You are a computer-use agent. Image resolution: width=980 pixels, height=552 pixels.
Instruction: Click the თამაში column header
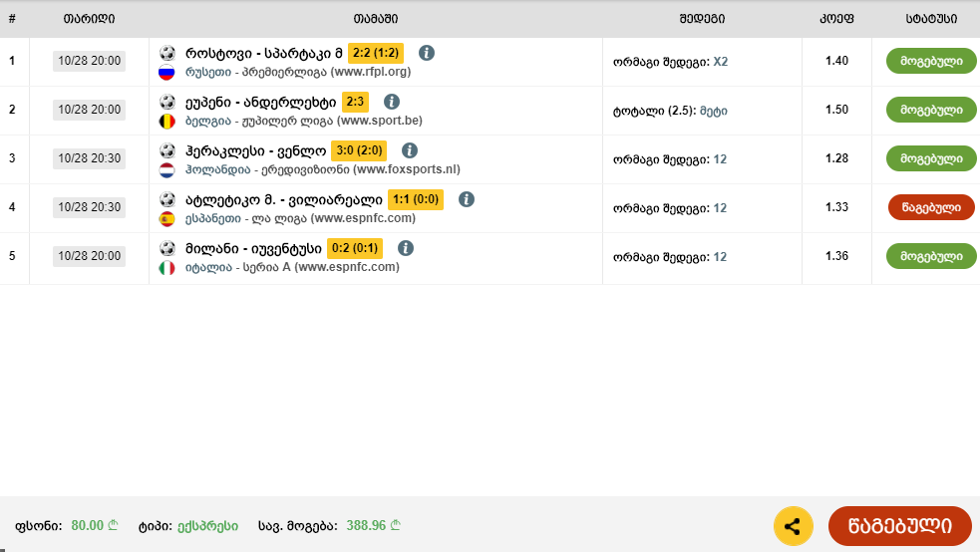tap(376, 19)
